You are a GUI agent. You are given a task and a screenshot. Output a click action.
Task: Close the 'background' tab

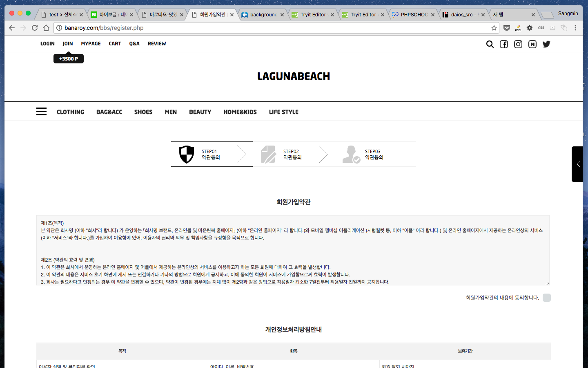point(282,15)
